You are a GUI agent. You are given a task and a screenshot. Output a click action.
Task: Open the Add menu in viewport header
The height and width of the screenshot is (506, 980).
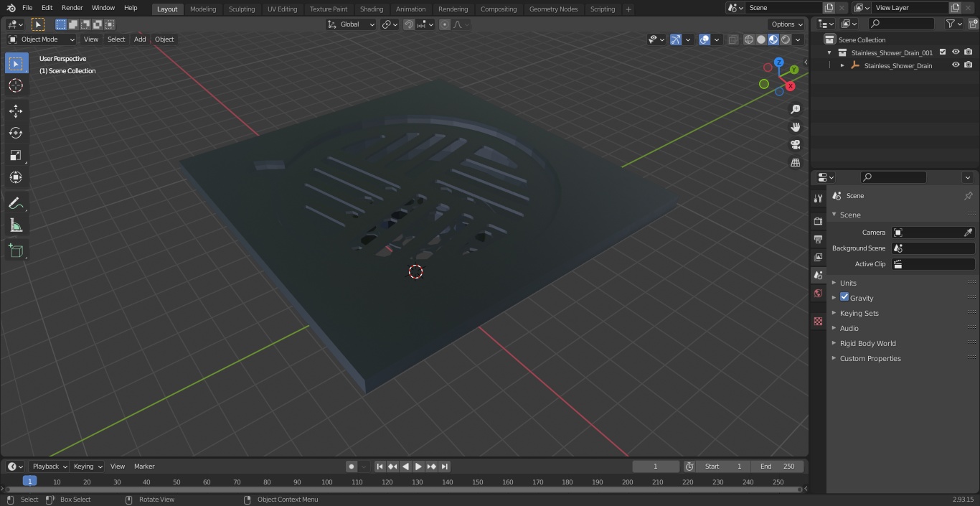[x=140, y=39]
